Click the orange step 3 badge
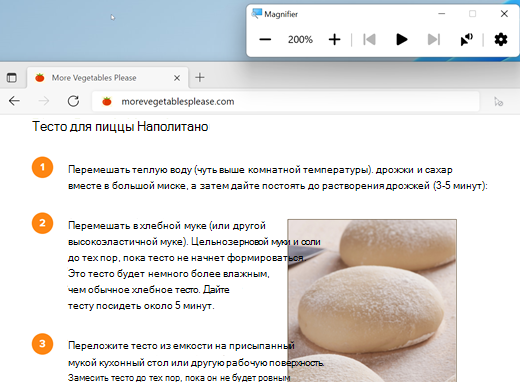 tap(42, 344)
